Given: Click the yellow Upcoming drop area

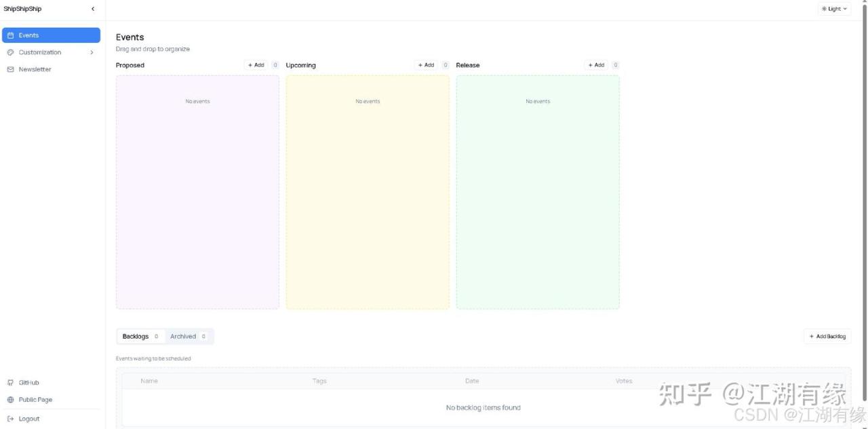Looking at the screenshot, I should point(368,204).
